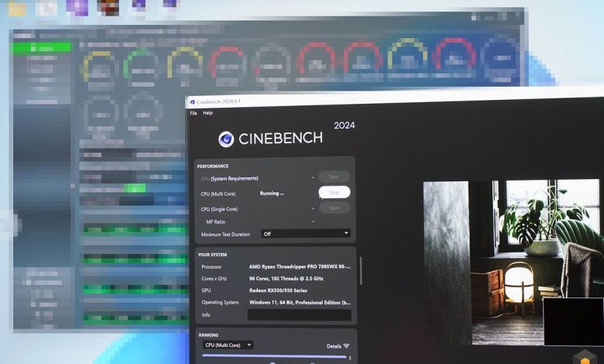
Task: Click the "Radeon RX550/550 Series" GPU value
Action: (278, 290)
